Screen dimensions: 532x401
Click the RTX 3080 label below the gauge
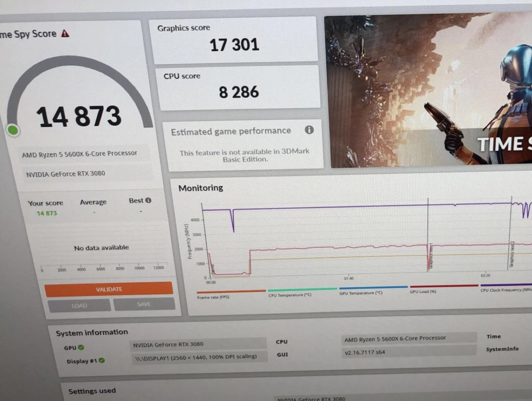tap(66, 174)
